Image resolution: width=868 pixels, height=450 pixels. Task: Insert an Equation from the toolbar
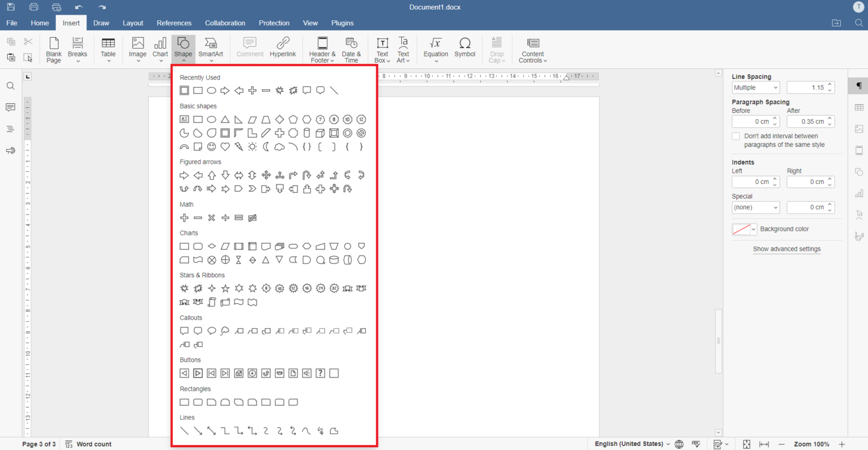[x=435, y=49]
